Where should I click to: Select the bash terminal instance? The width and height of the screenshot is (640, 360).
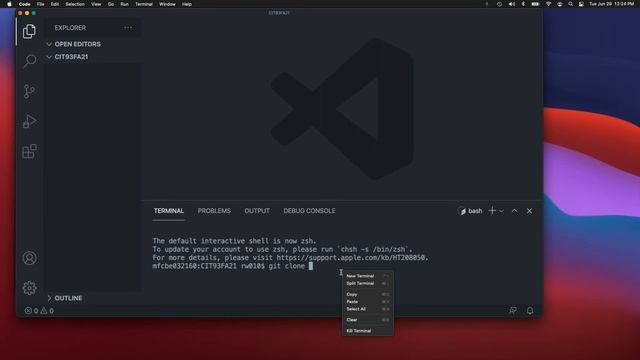[x=470, y=211]
